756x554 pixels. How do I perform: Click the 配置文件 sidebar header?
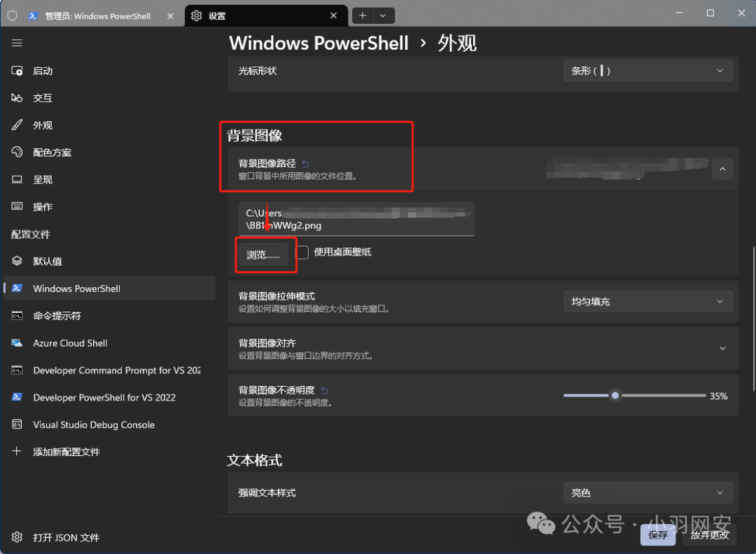[31, 235]
